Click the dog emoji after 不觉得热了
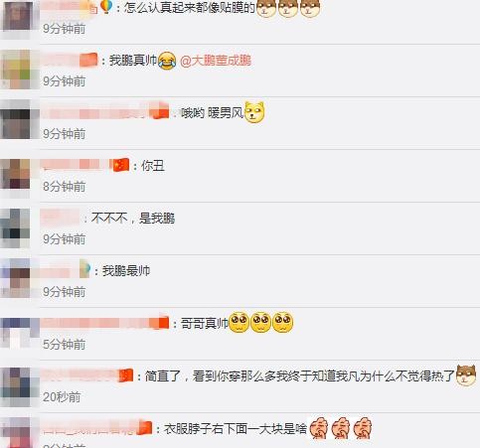Image resolution: width=480 pixels, height=448 pixels. pos(466,374)
